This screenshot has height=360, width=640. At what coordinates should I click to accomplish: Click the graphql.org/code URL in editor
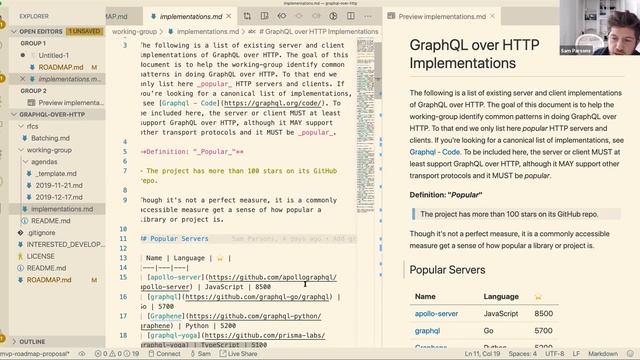(273, 103)
